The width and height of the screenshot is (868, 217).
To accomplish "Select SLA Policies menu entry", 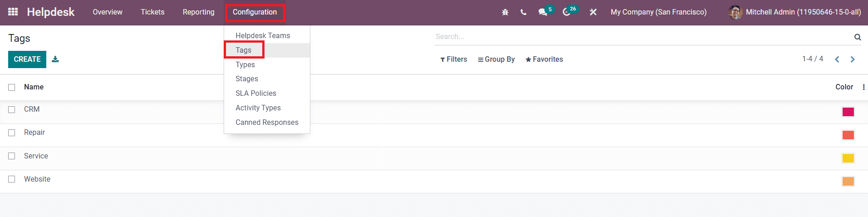I will click(267, 94).
